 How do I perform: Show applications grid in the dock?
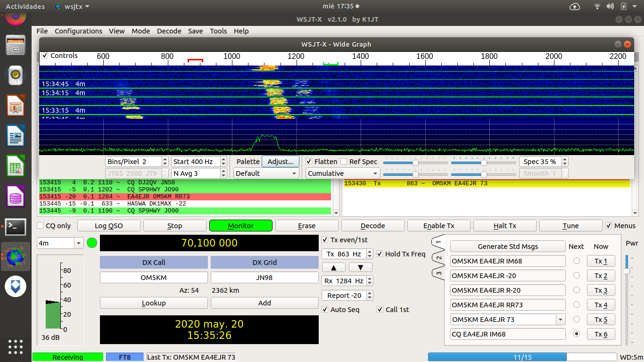[16, 346]
